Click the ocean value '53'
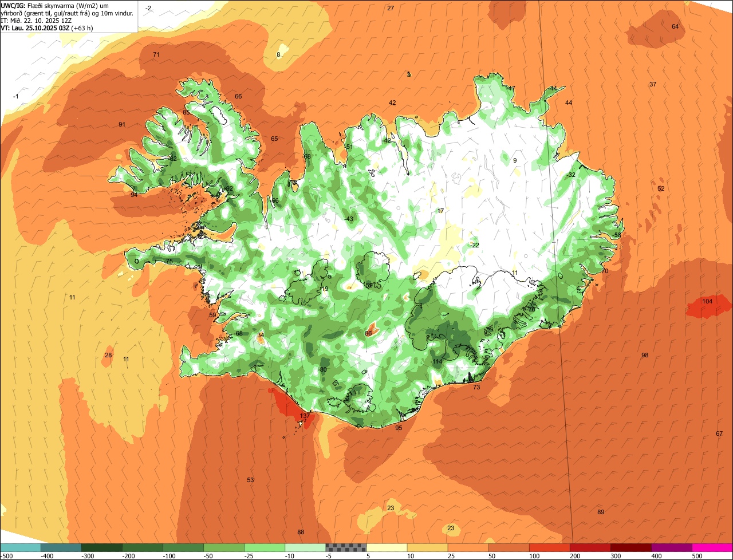Screen dimensions: 733x560 pyautogui.click(x=250, y=480)
